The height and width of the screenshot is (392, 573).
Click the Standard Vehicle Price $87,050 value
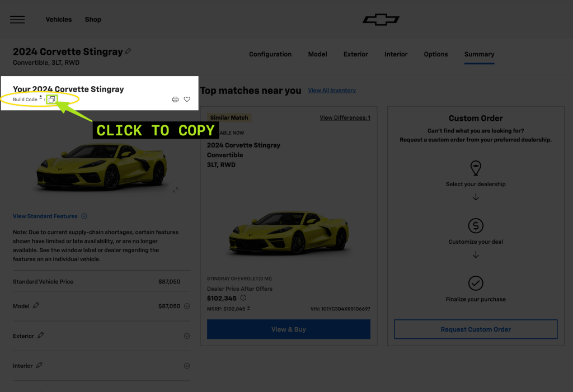point(169,282)
